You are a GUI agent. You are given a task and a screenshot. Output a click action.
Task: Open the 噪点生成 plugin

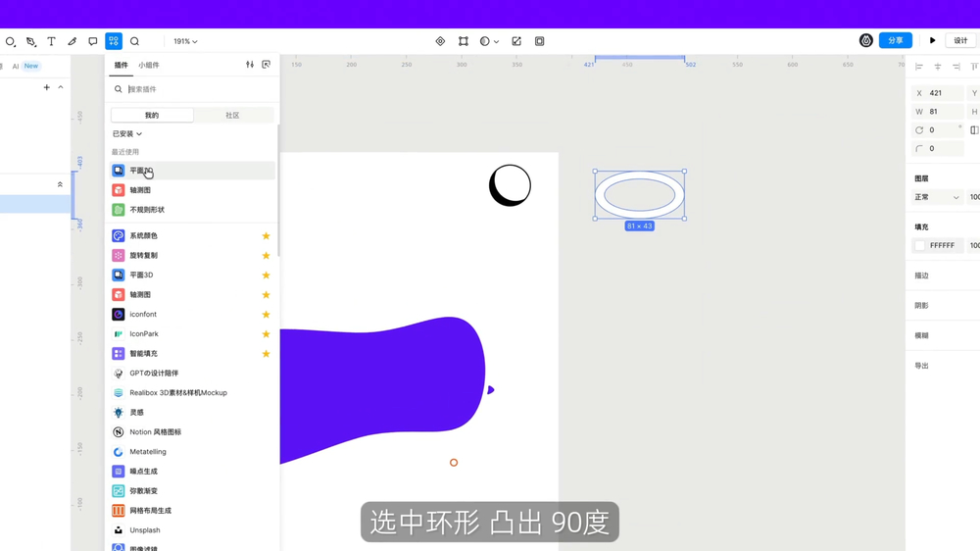[192, 471]
